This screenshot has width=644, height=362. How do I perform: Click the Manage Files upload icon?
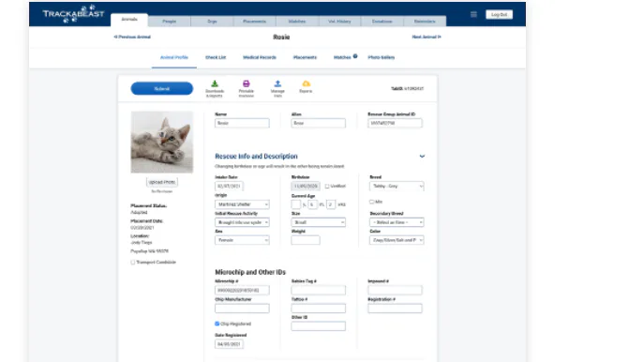click(x=277, y=83)
